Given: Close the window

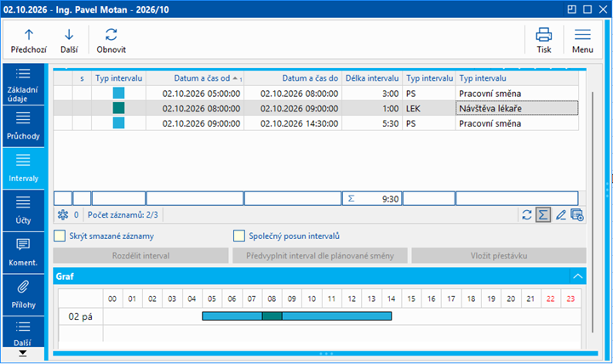Looking at the screenshot, I should (604, 9).
